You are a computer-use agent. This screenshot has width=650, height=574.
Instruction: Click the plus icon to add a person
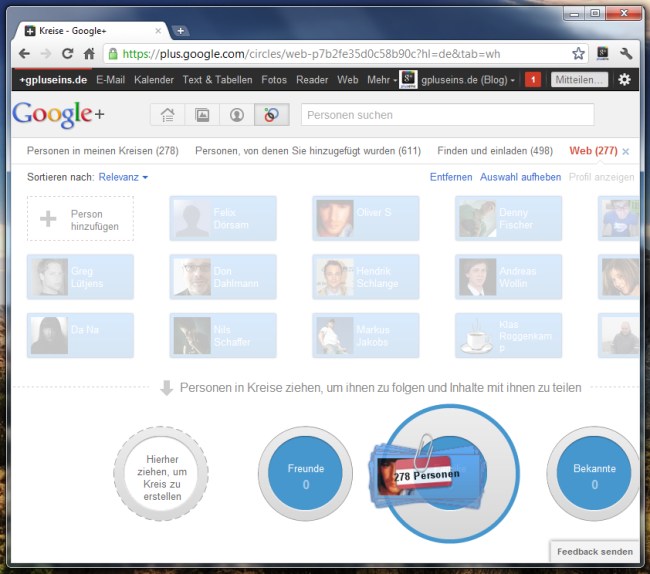coord(48,219)
